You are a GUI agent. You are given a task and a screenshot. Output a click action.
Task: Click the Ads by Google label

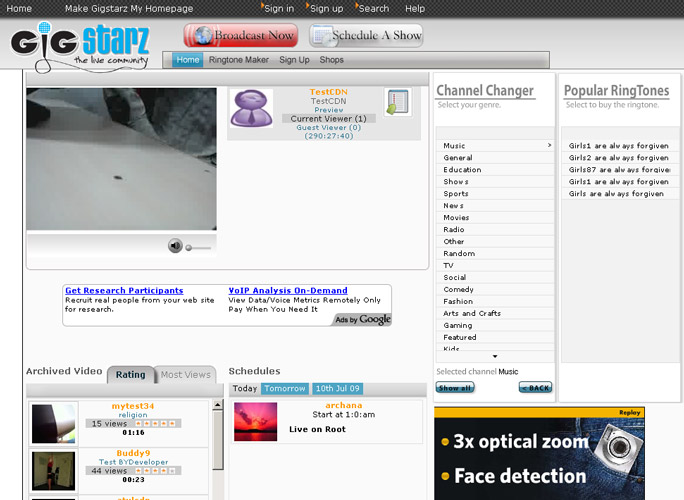pos(363,319)
